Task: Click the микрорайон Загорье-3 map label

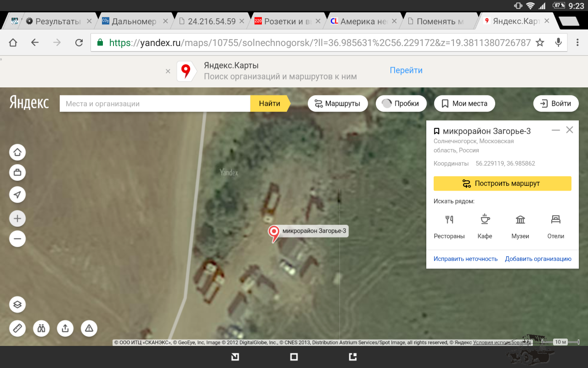Action: [x=314, y=231]
